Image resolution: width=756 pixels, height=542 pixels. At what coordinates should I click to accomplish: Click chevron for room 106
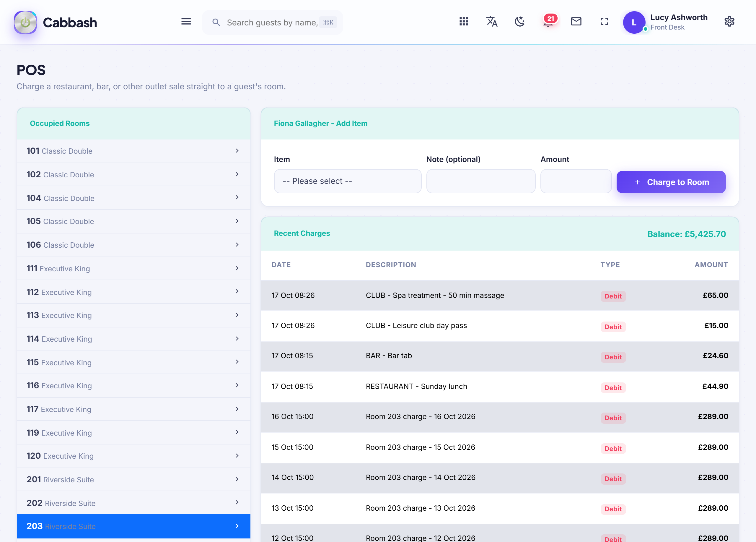click(x=237, y=245)
